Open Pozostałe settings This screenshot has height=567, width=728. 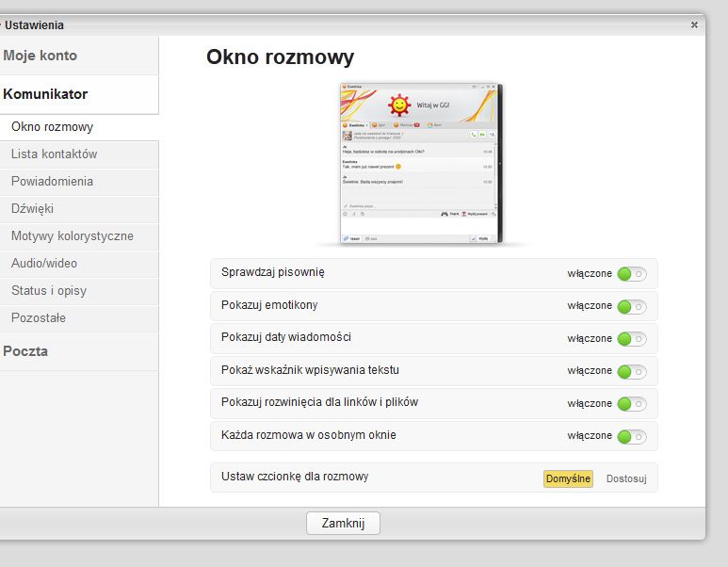[x=79, y=318]
